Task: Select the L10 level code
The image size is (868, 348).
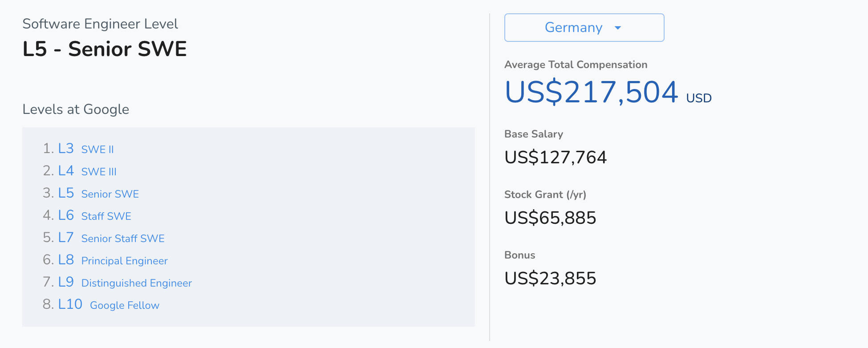Action: tap(70, 304)
